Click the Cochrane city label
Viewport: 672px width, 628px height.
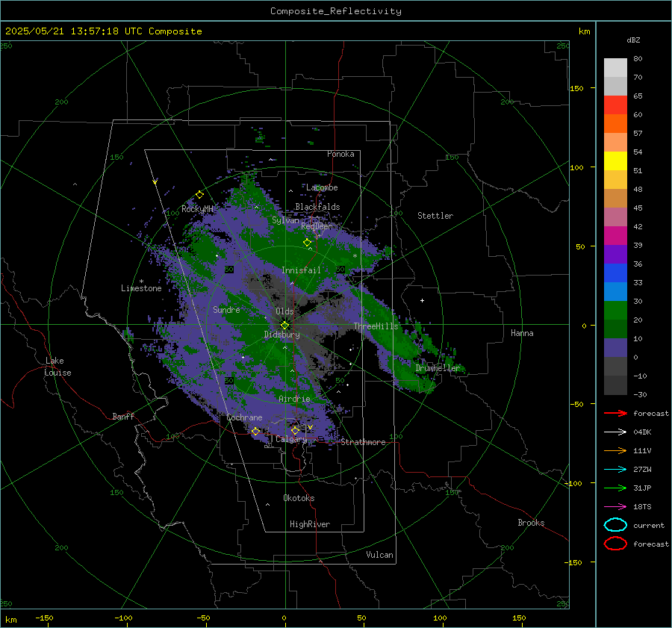point(244,417)
